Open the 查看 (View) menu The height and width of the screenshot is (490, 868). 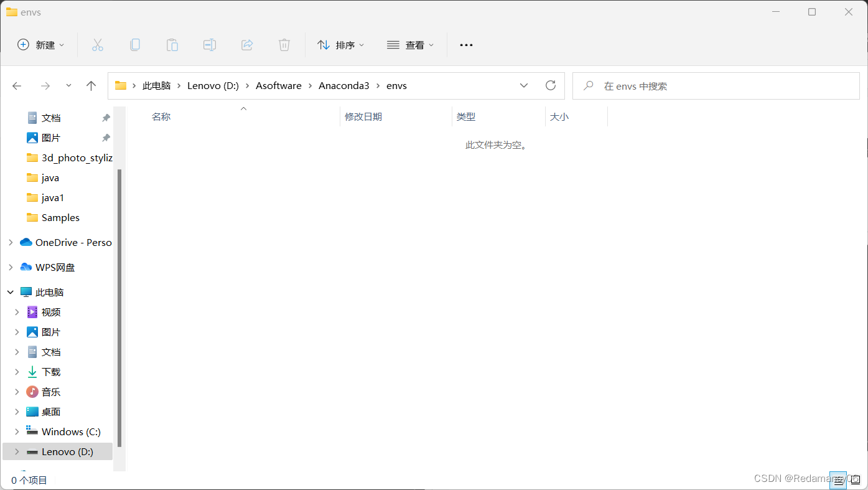point(411,45)
